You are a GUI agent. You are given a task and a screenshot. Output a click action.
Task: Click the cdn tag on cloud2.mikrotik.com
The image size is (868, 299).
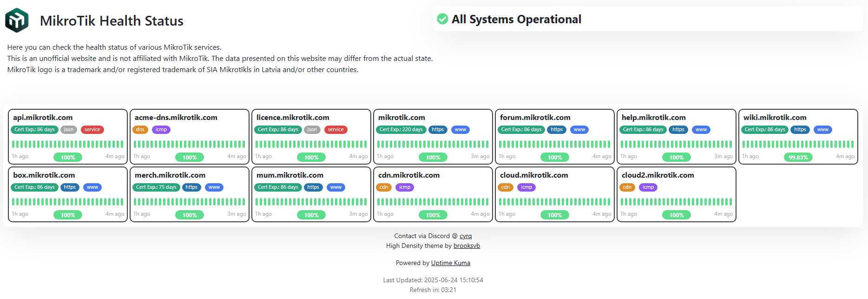click(x=627, y=187)
